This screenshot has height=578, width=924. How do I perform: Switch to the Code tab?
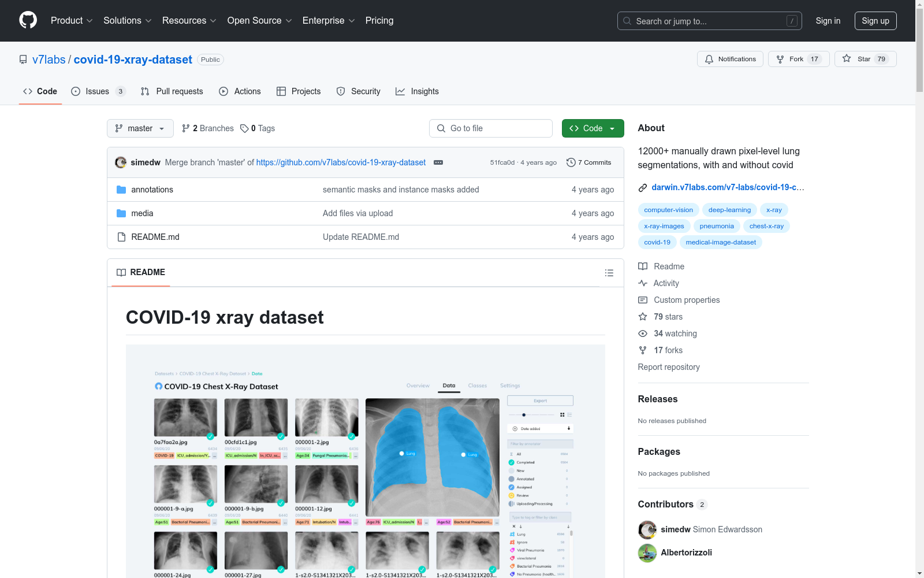click(40, 91)
